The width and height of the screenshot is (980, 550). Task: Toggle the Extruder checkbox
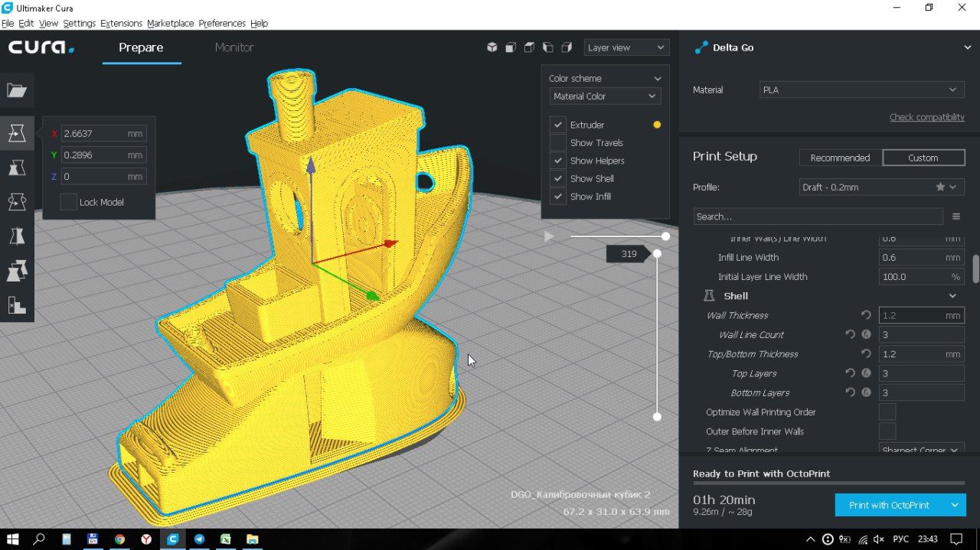click(x=558, y=125)
